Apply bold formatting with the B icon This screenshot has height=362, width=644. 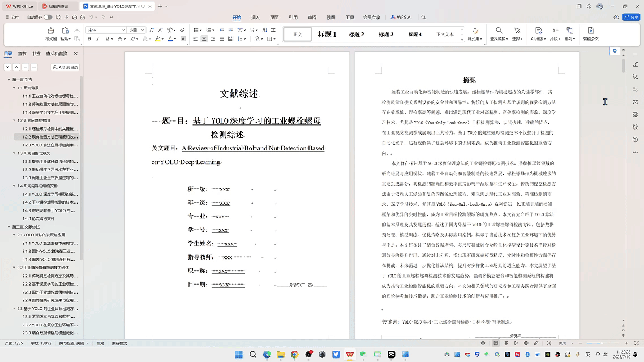point(89,39)
